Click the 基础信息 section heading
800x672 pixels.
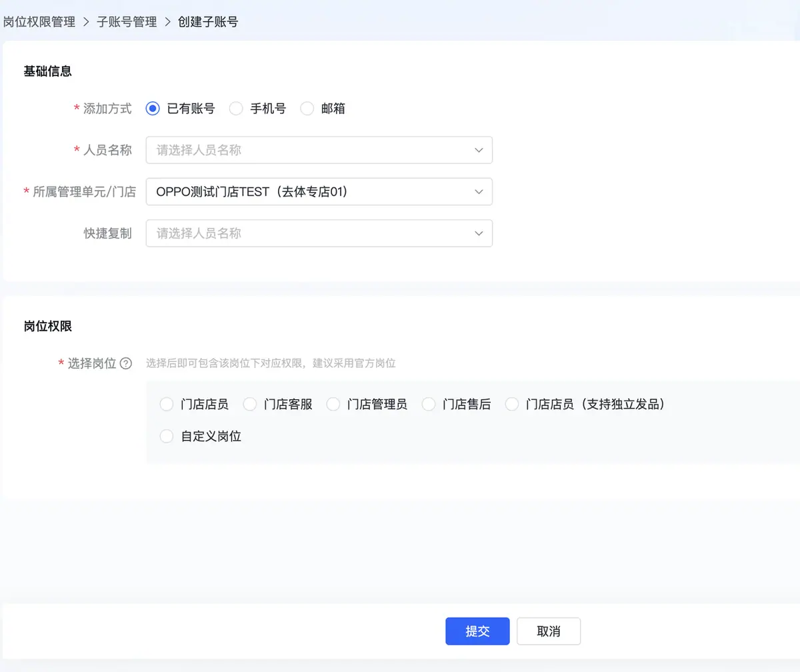[x=48, y=71]
